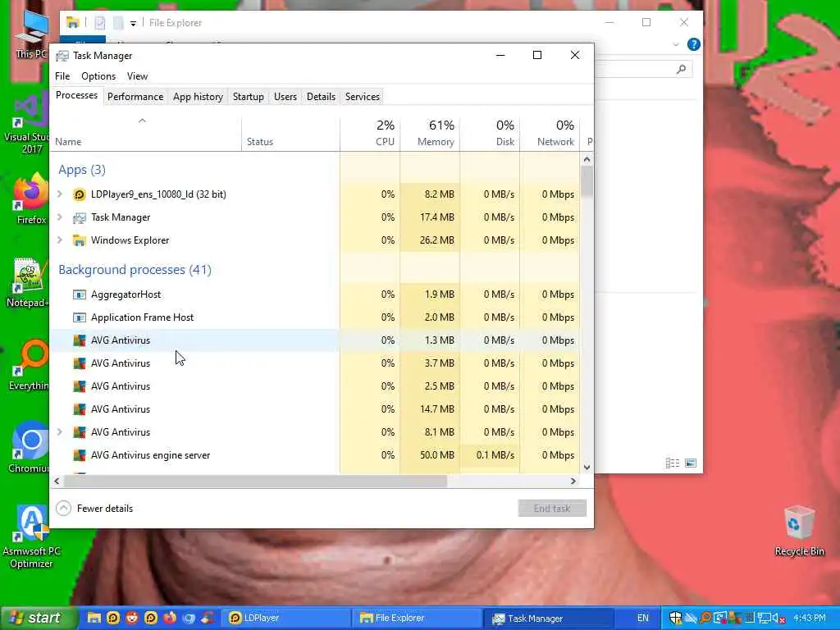Click the Everything magnifier tray icon
The width and height of the screenshot is (840, 630).
[x=705, y=619]
